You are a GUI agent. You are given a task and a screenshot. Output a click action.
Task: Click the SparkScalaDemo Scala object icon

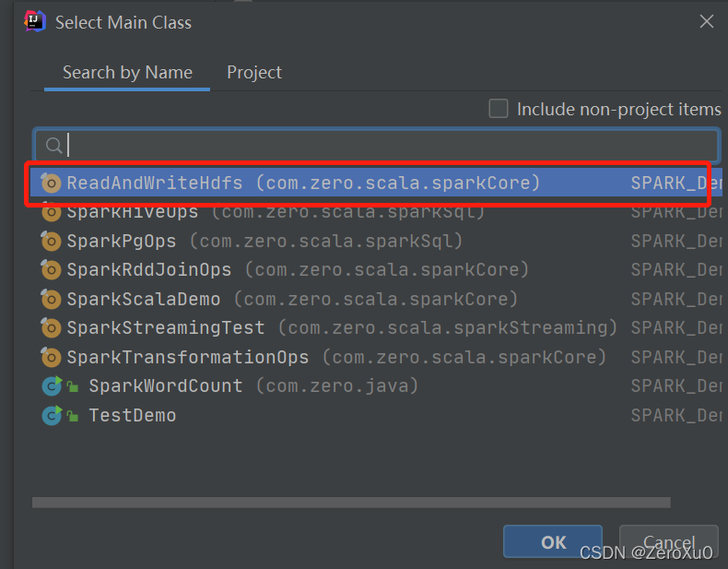pos(51,299)
